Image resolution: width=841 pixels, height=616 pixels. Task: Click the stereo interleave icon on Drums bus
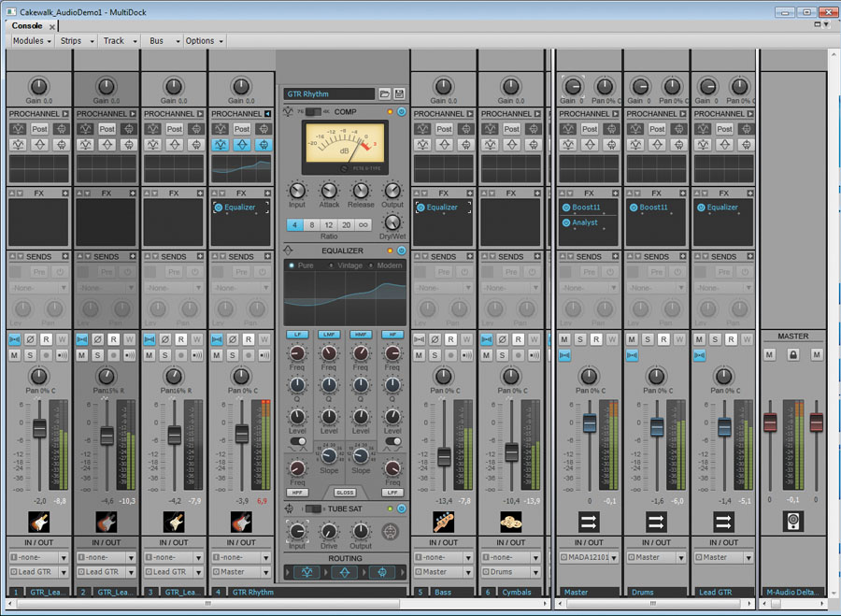coord(633,355)
